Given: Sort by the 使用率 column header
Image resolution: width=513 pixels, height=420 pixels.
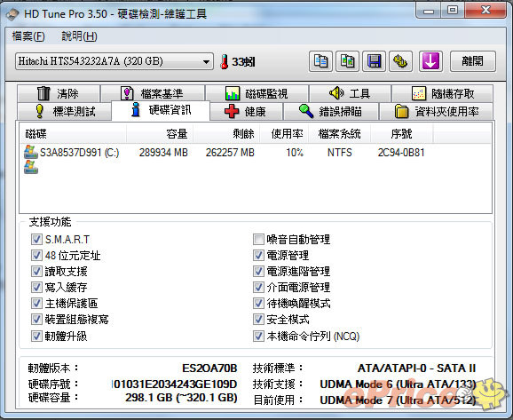Looking at the screenshot, I should tap(285, 133).
